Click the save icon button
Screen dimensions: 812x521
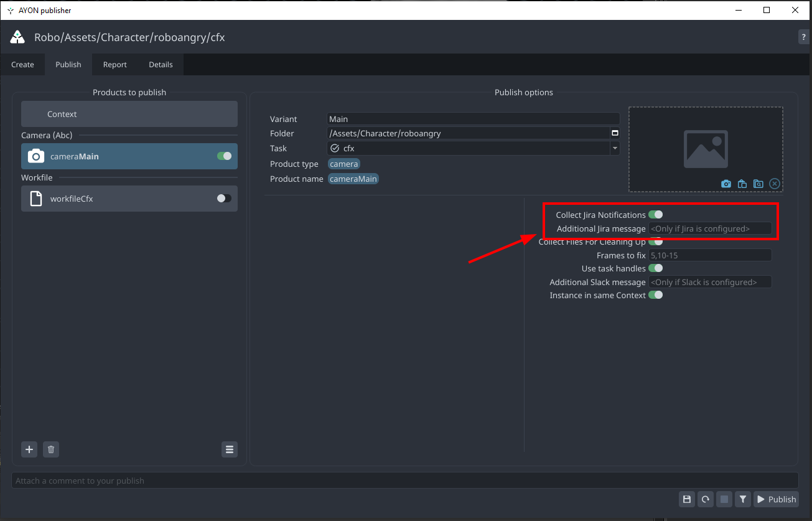[687, 499]
